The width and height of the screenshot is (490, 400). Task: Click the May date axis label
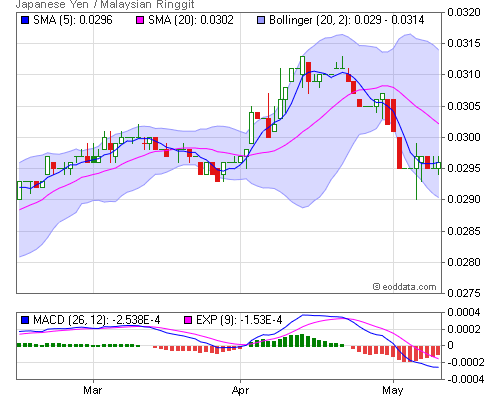point(393,390)
